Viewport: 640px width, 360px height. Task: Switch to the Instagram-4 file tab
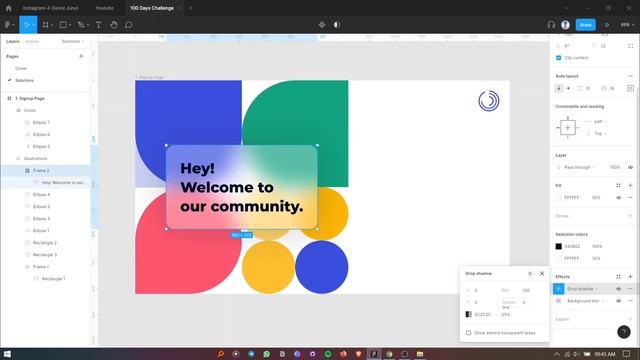pyautogui.click(x=50, y=8)
